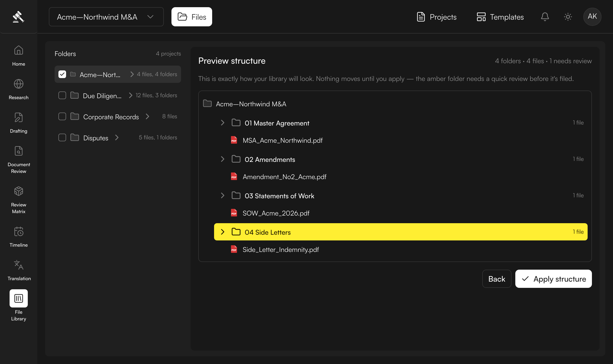613x364 pixels.
Task: Open the Projects menu item
Action: click(437, 17)
